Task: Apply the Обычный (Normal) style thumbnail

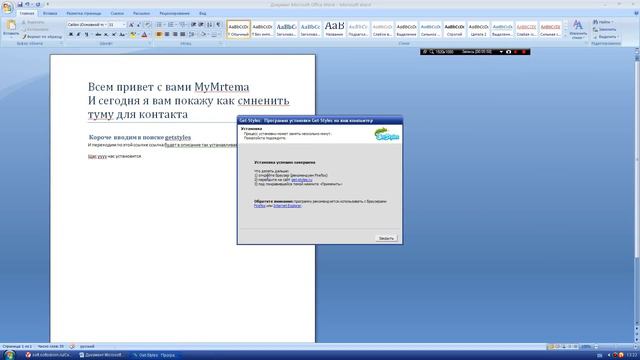Action: click(238, 29)
